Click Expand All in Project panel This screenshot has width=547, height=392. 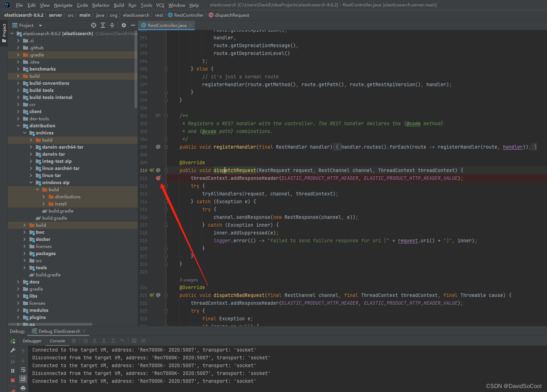(103, 25)
